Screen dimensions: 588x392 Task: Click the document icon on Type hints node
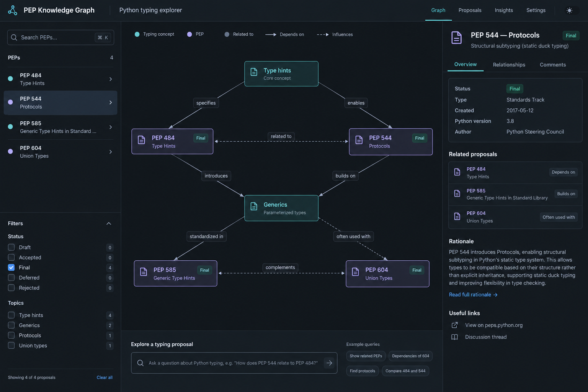(254, 72)
